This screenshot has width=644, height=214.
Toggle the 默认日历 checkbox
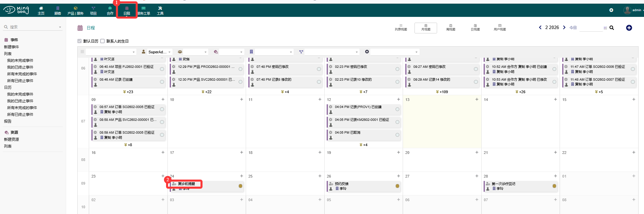pyautogui.click(x=80, y=41)
